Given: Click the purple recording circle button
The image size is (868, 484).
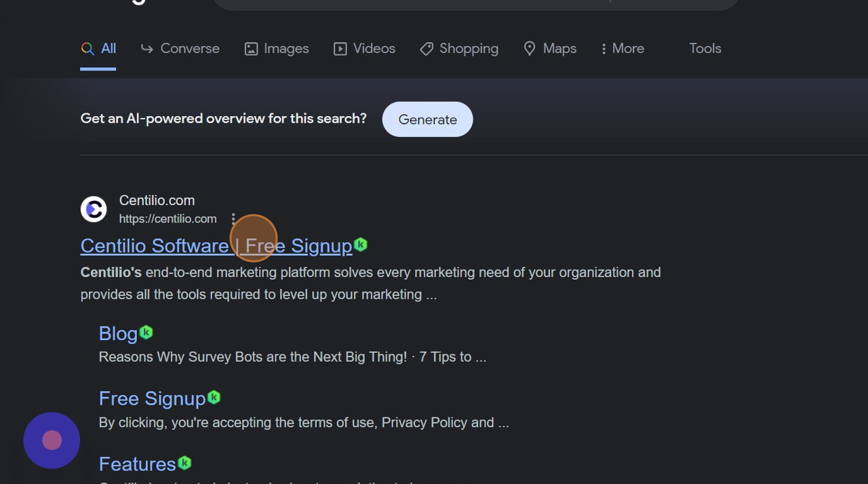Looking at the screenshot, I should (52, 441).
